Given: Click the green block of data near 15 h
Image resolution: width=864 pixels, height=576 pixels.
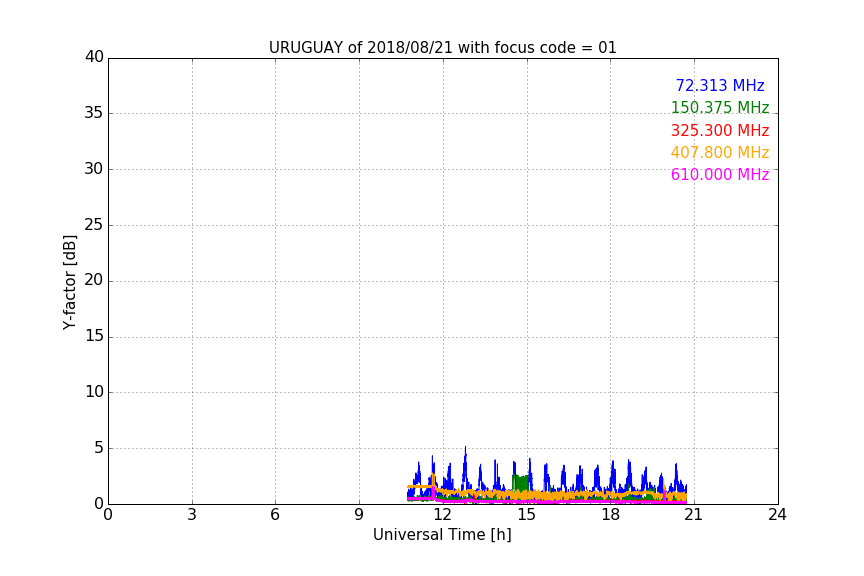Looking at the screenshot, I should tap(521, 483).
